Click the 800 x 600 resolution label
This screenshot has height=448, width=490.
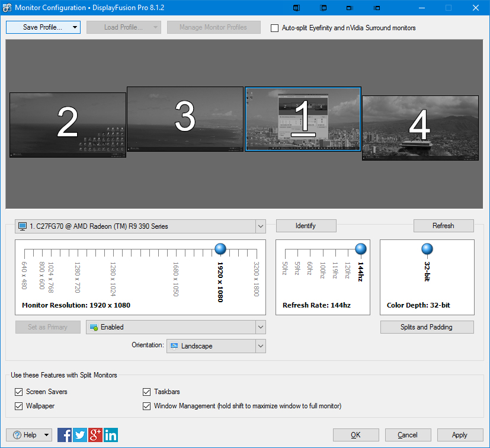click(x=42, y=276)
